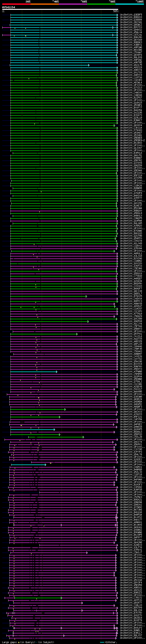
Task: Click the Large gaps legend text
Action: [28, 642]
